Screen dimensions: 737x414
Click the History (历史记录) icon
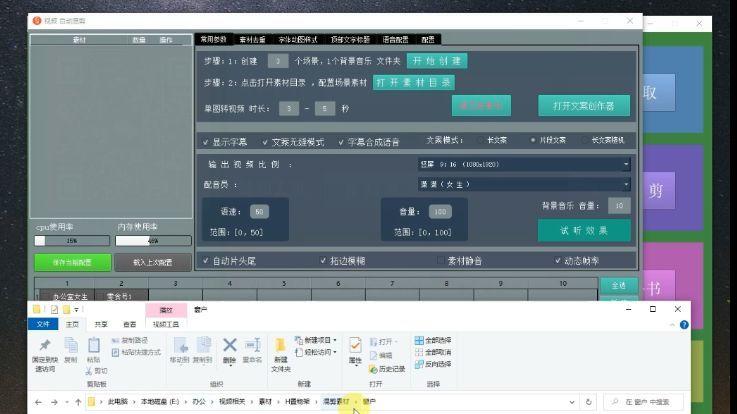[373, 369]
